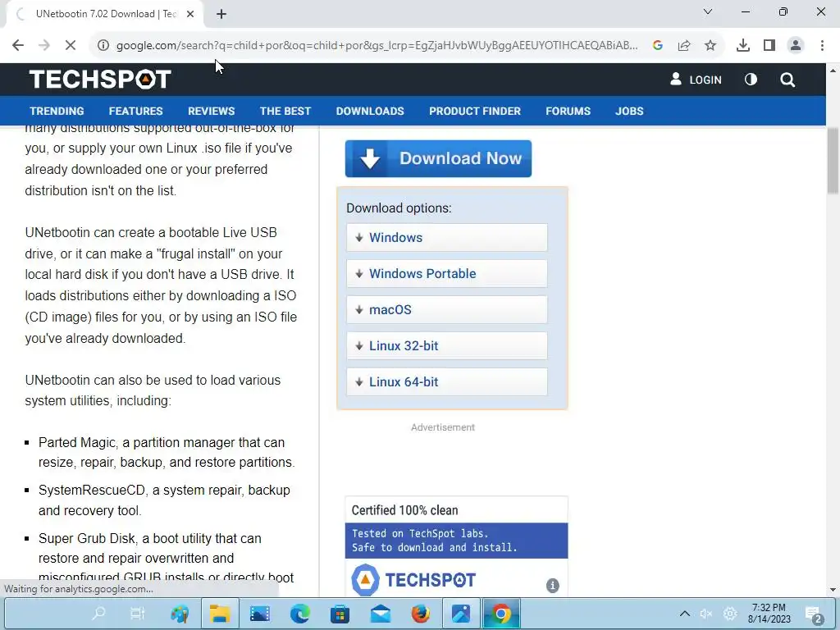840x630 pixels.
Task: Click the scrollbar down arrow
Action: 833,590
